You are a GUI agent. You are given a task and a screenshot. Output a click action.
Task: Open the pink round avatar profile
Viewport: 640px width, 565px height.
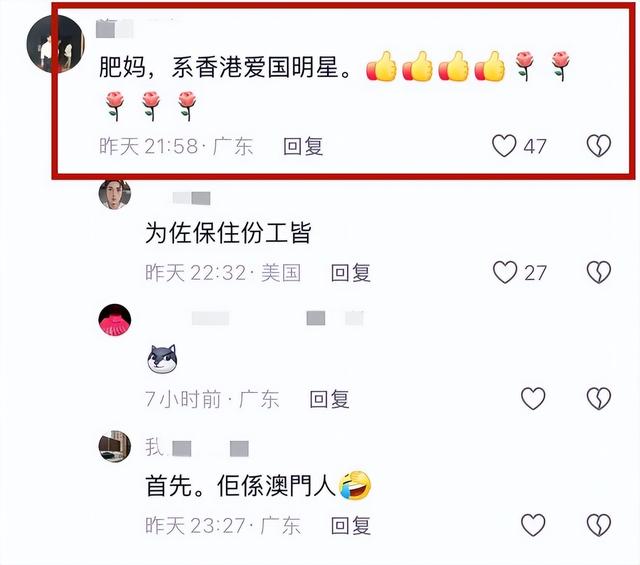pyautogui.click(x=115, y=320)
